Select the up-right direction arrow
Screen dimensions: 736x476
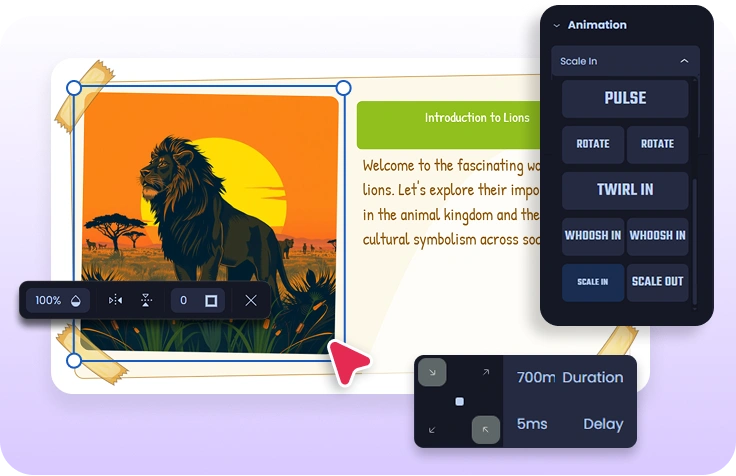click(x=486, y=372)
